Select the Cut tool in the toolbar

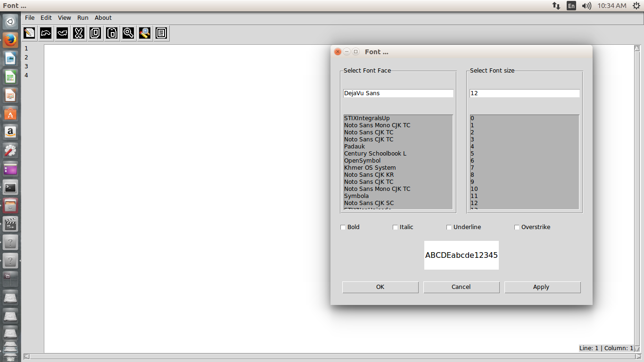pos(79,33)
